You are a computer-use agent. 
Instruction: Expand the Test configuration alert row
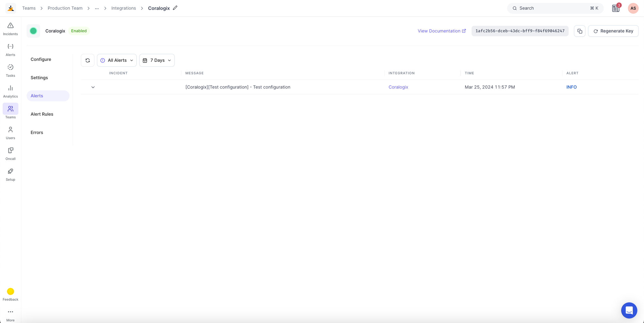point(93,87)
